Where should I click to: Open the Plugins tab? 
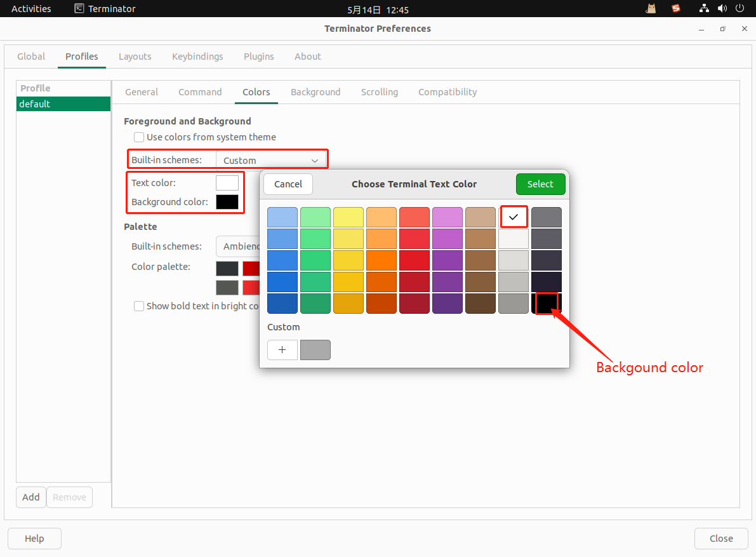click(259, 57)
